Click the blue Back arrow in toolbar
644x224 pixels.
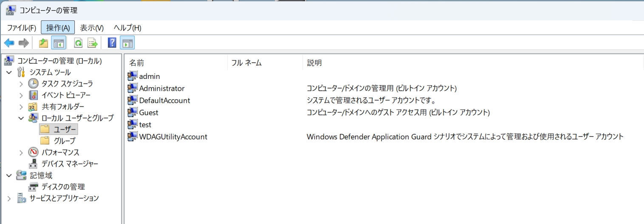click(9, 43)
